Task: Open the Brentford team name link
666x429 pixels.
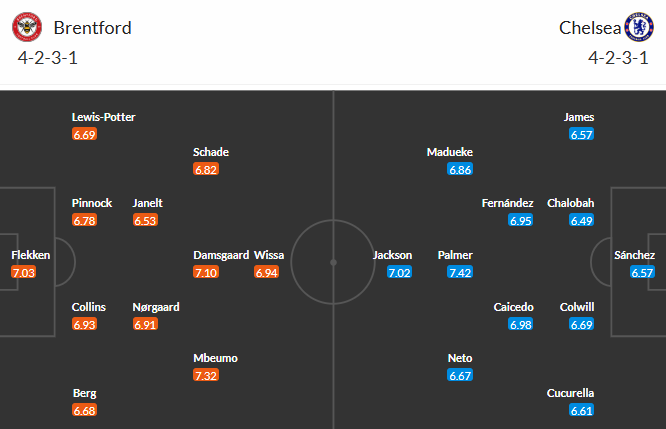Action: 92,28
